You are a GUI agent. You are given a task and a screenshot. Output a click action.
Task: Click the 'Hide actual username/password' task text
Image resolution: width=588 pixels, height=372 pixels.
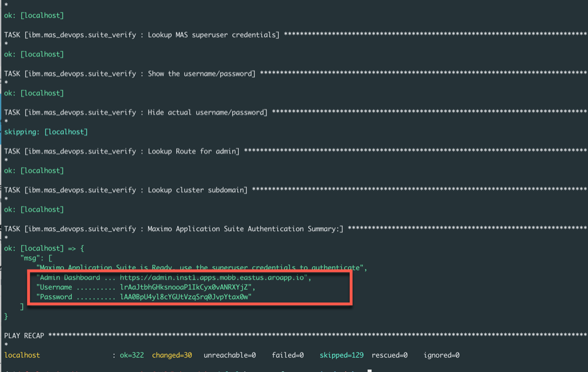pos(207,113)
